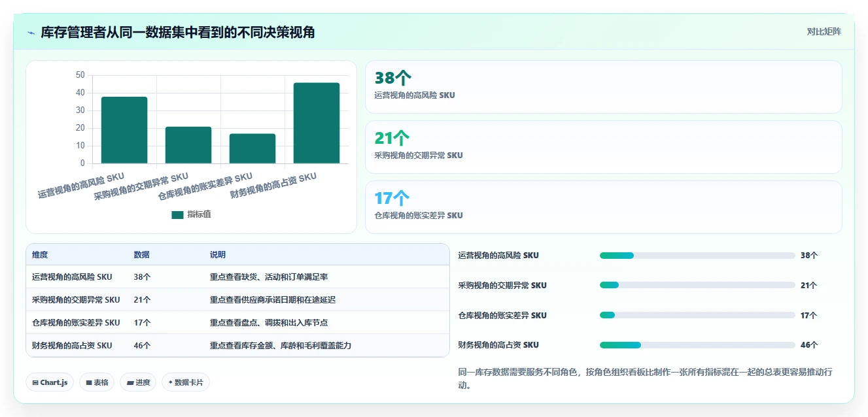868x417 pixels.
Task: Select table row cell 采购视角的交期异常 SKU
Action: [76, 300]
